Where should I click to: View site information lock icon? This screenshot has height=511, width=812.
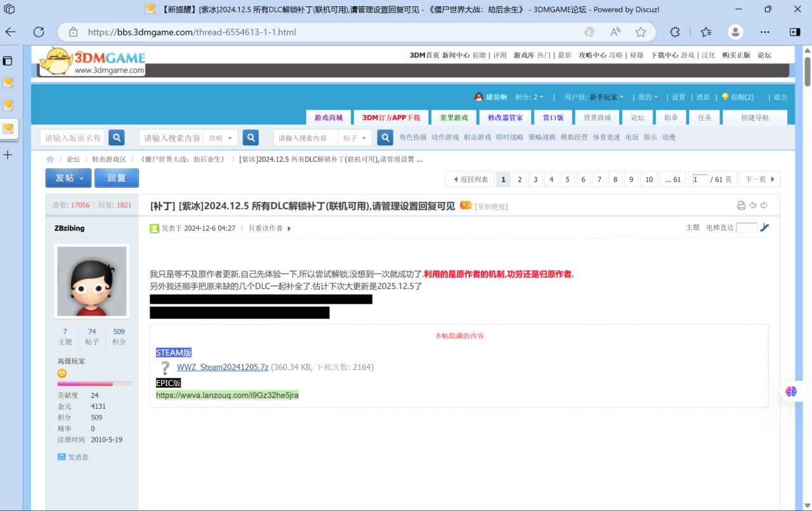[74, 32]
